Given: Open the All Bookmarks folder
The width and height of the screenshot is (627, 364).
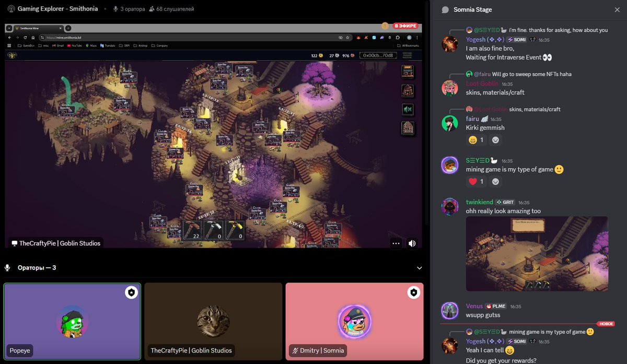Looking at the screenshot, I should point(408,45).
